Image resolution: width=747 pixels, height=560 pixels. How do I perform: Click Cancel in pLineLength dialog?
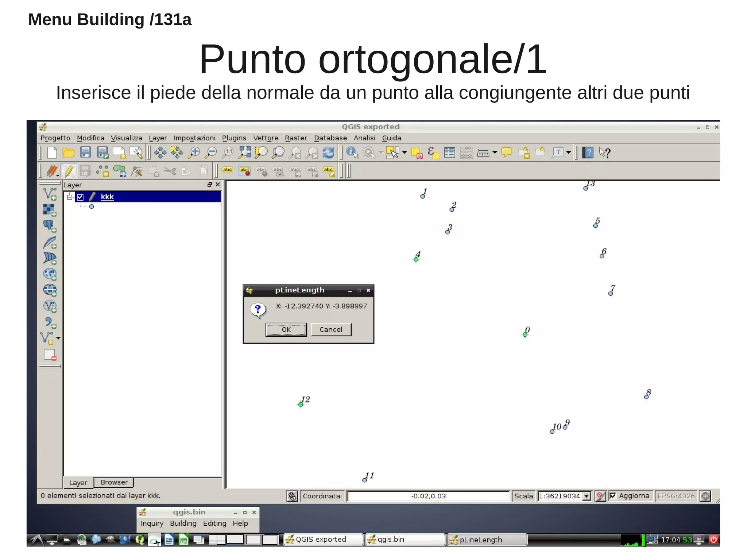pyautogui.click(x=331, y=330)
